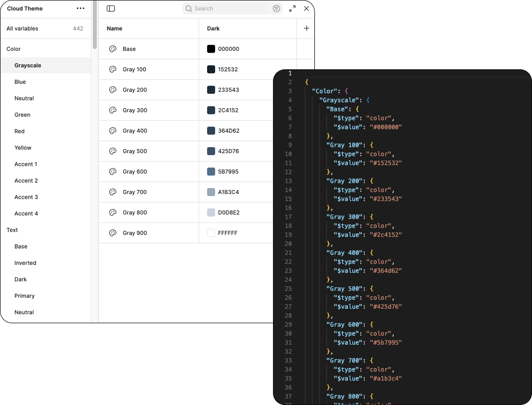Click the palette icon beside Gray 100
The width and height of the screenshot is (532, 405).
point(113,69)
